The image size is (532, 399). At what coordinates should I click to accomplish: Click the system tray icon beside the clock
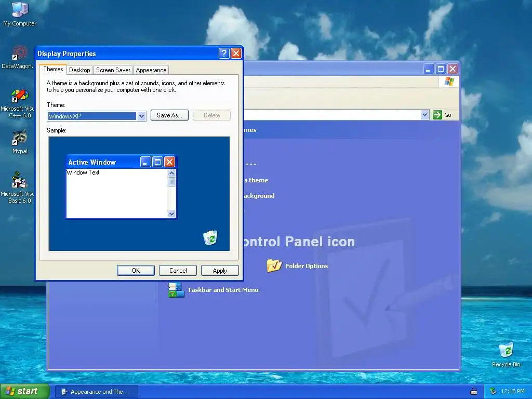coord(494,392)
